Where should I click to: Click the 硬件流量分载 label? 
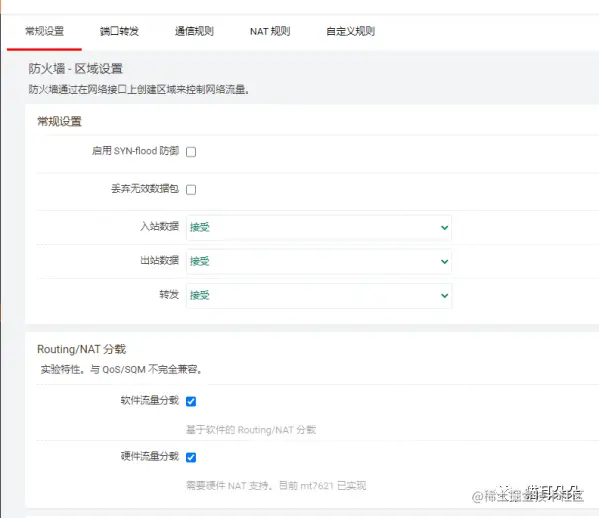click(x=150, y=456)
